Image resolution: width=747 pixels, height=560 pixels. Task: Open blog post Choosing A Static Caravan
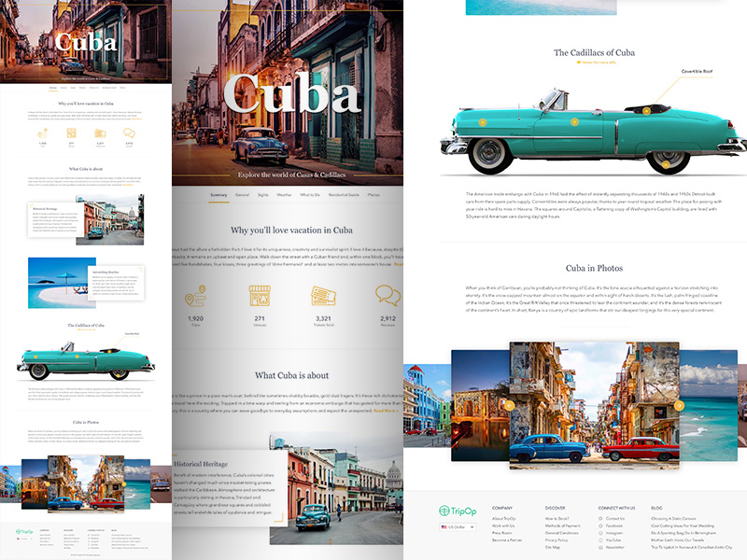pos(673,519)
